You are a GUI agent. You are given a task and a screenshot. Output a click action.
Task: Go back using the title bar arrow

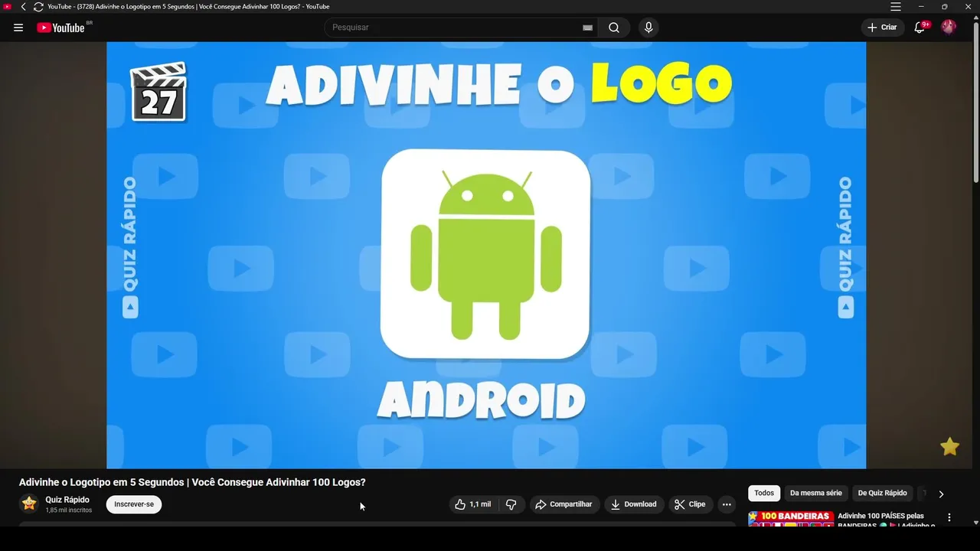pos(23,6)
